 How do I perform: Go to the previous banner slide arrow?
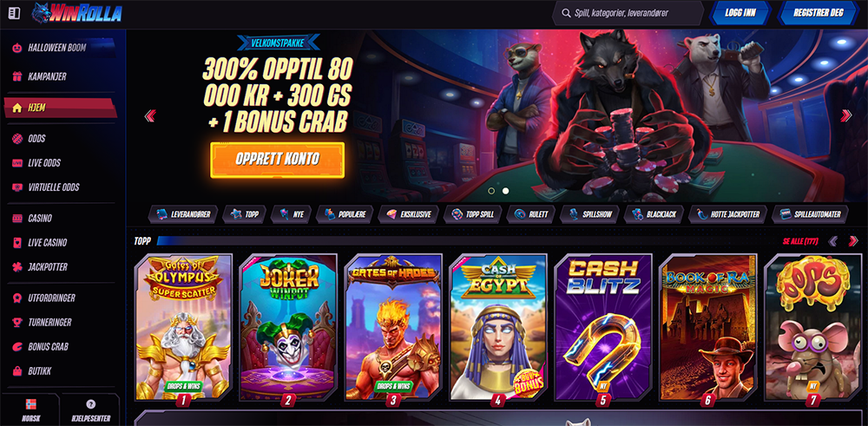(x=150, y=115)
